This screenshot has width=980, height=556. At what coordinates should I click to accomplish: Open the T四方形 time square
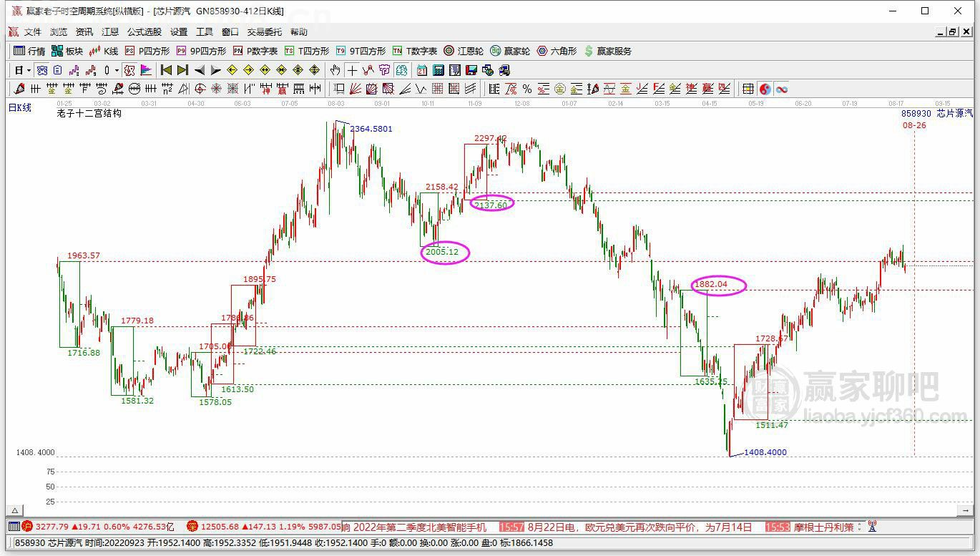[307, 51]
